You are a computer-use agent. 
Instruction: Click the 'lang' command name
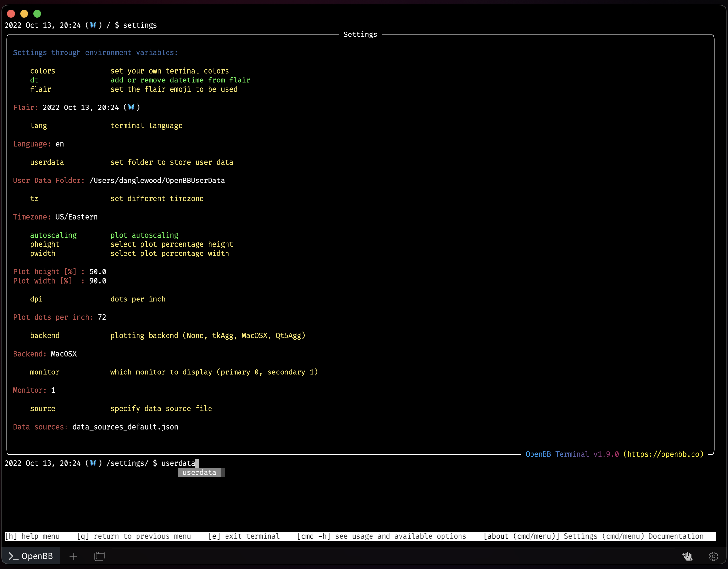click(38, 126)
